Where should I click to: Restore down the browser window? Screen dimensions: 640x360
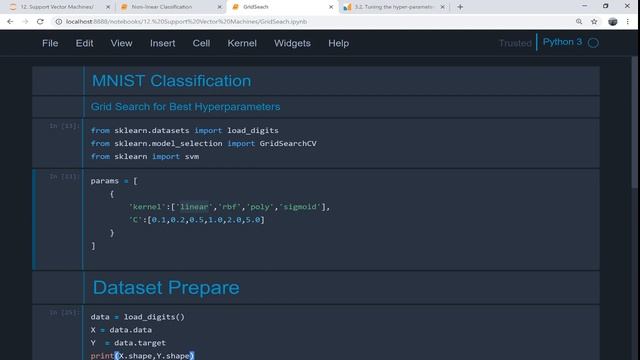pyautogui.click(x=606, y=6)
